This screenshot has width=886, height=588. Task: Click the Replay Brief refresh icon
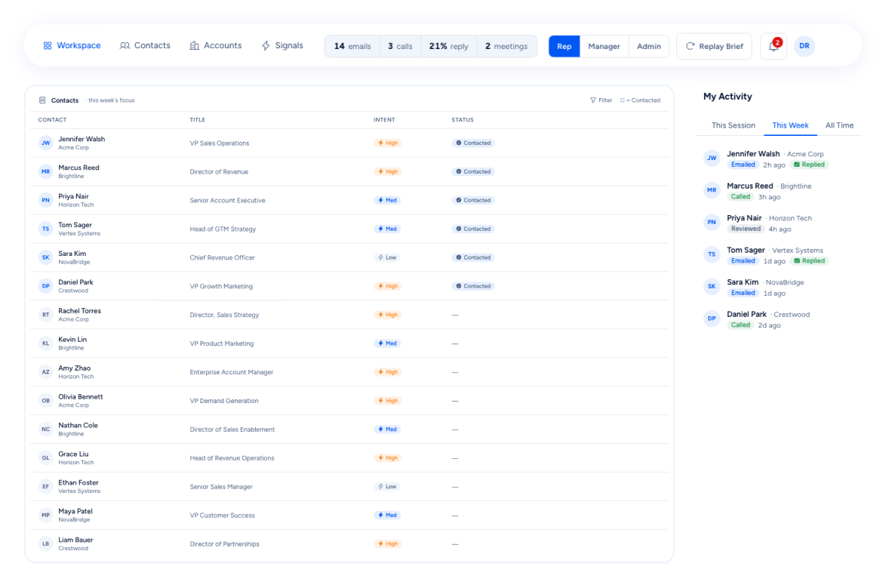(690, 46)
